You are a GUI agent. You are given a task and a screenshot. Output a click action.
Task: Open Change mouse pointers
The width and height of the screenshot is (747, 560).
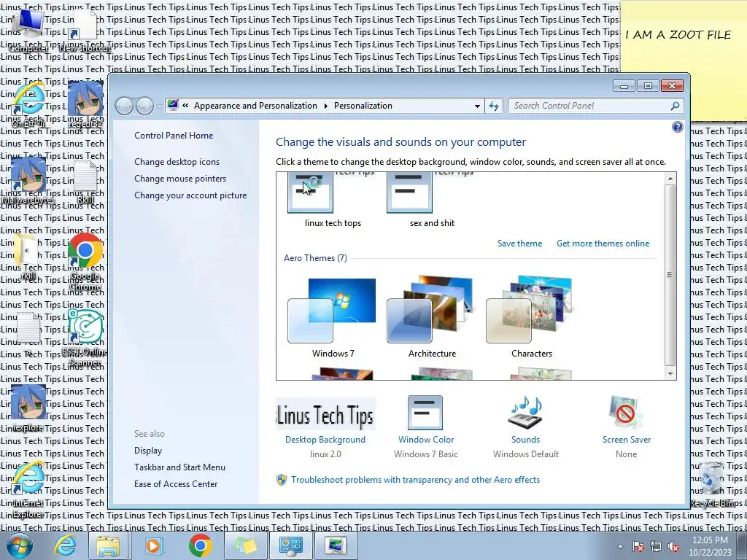(180, 178)
